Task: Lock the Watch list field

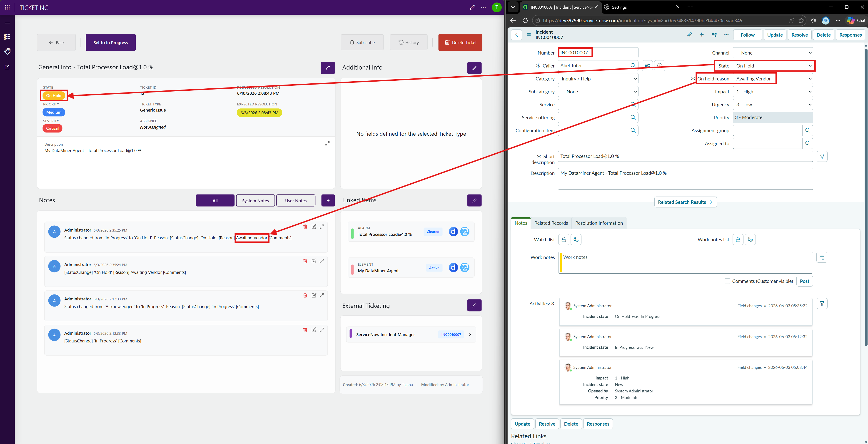Action: 564,239
